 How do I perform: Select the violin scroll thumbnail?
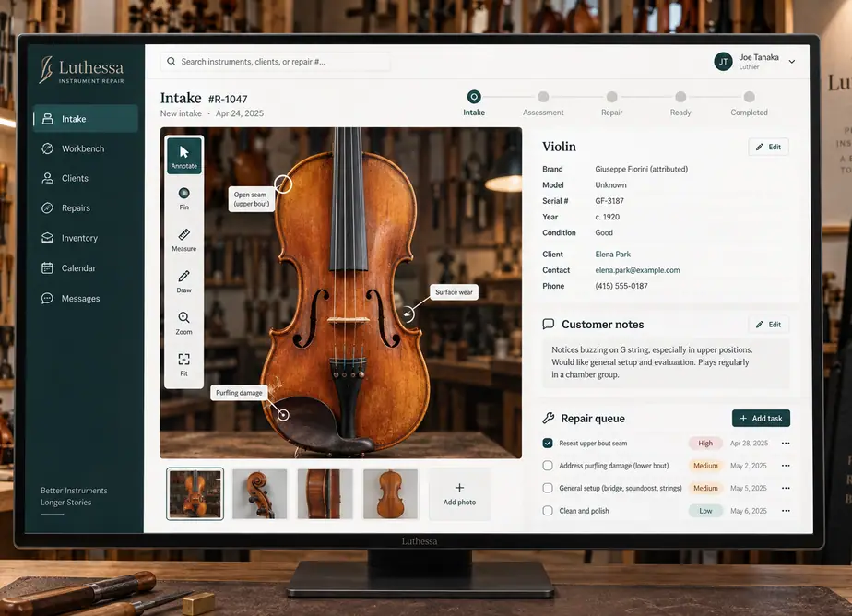(x=260, y=494)
